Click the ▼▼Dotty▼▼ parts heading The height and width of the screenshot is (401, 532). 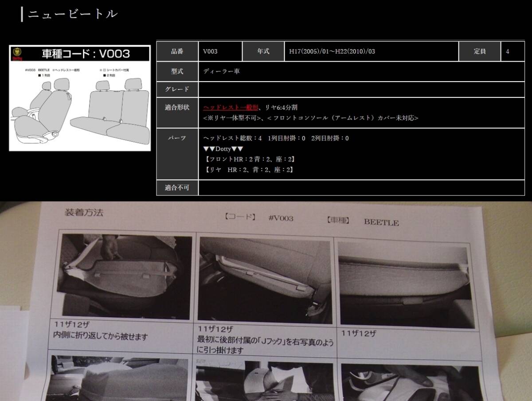223,149
